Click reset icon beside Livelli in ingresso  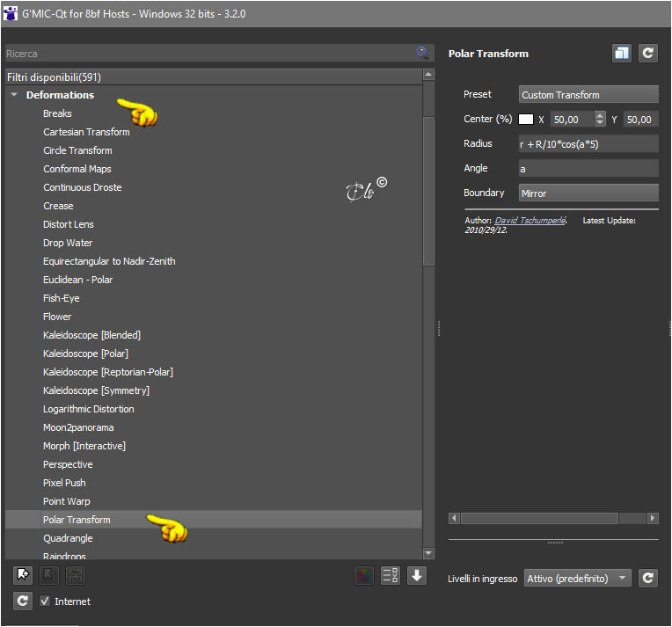tap(648, 578)
